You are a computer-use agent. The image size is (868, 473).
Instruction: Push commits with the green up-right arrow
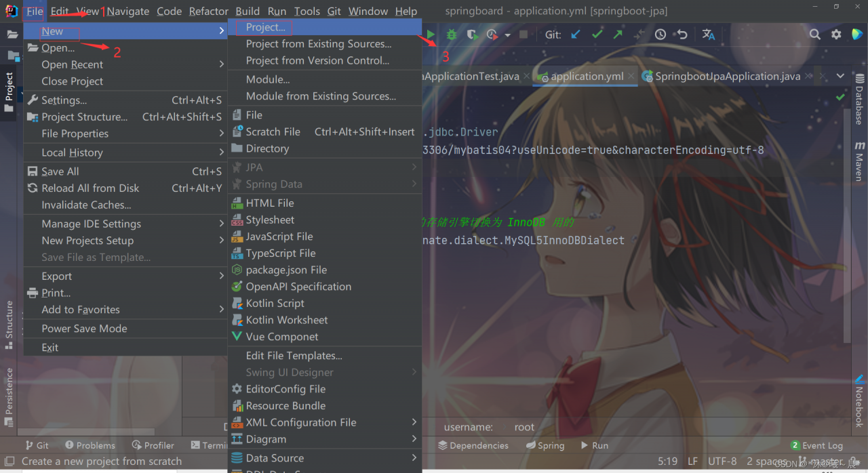(618, 35)
